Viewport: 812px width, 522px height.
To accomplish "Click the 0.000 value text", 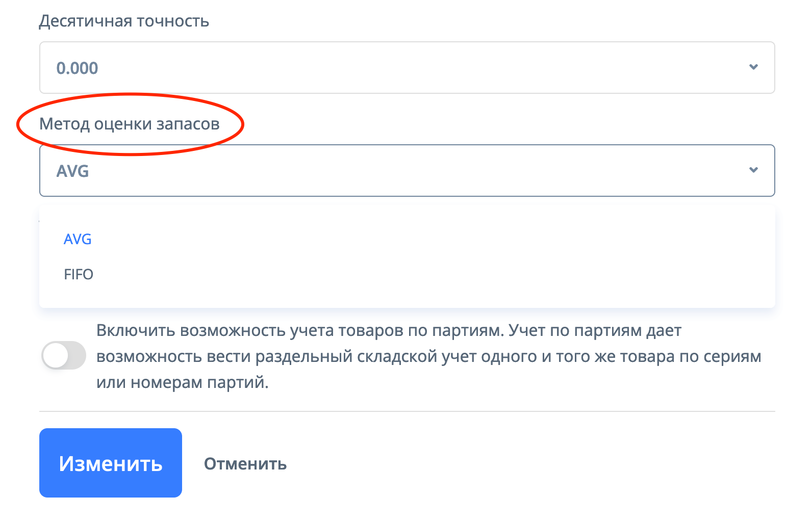I will point(77,68).
